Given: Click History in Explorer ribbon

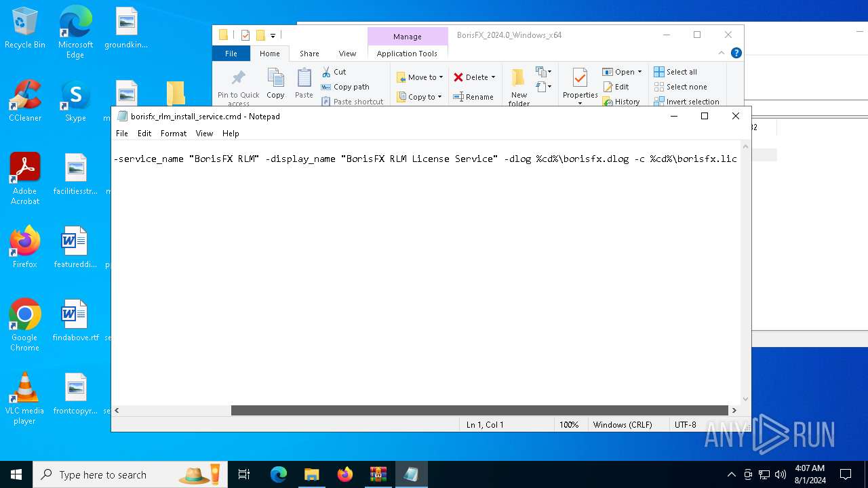Looking at the screenshot, I should click(x=621, y=102).
